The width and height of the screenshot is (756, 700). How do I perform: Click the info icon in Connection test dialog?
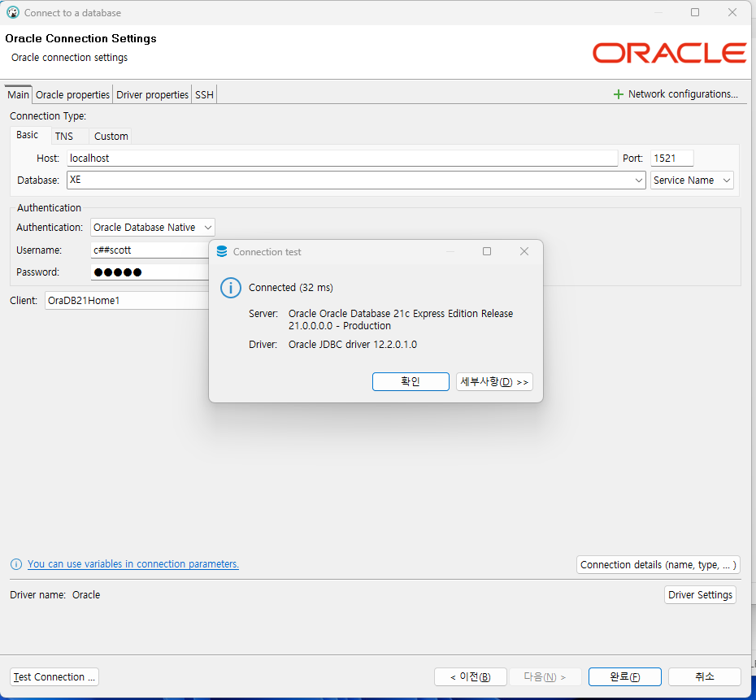[231, 288]
